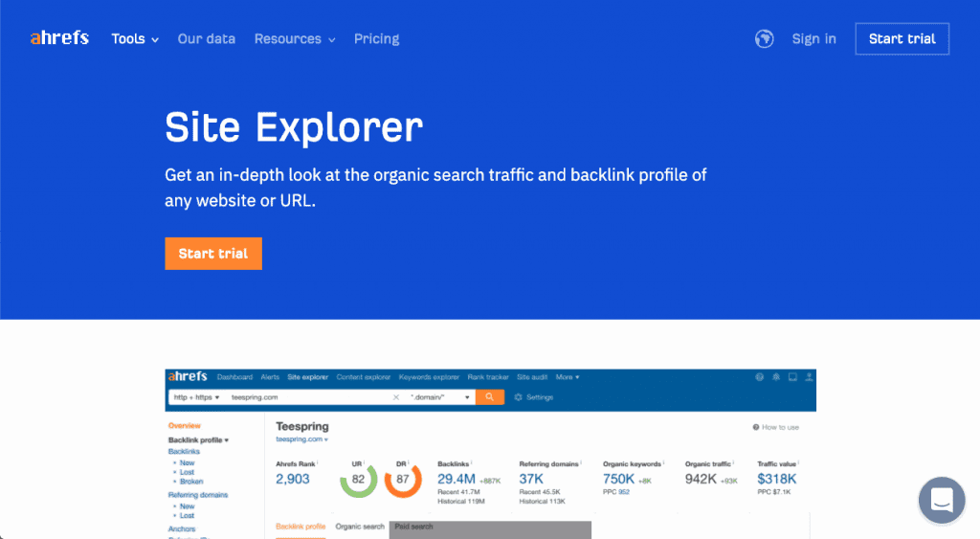Select Keywords explorer in the demo header

click(x=429, y=377)
